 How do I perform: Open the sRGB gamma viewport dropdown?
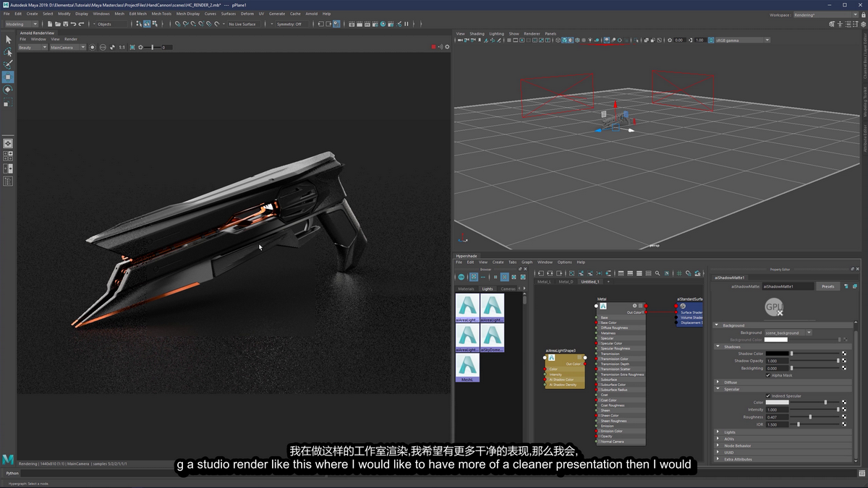click(741, 40)
